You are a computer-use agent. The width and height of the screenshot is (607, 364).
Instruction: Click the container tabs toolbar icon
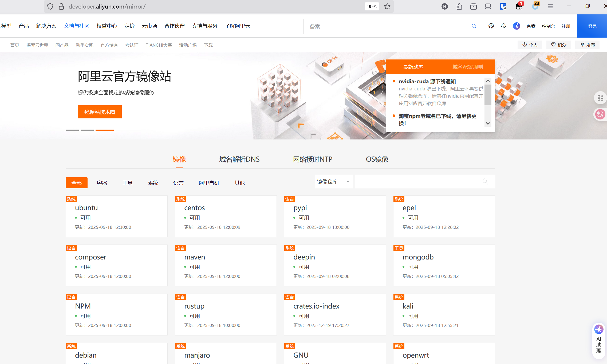(474, 6)
